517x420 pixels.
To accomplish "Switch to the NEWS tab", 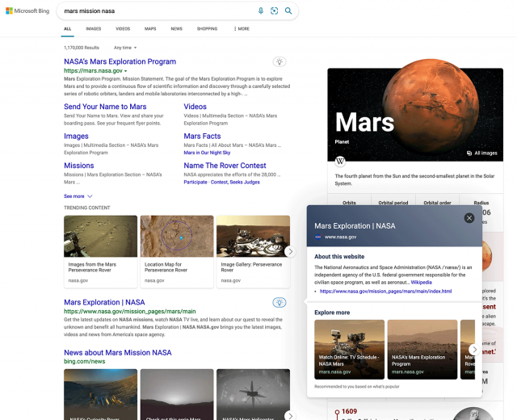I will click(177, 29).
